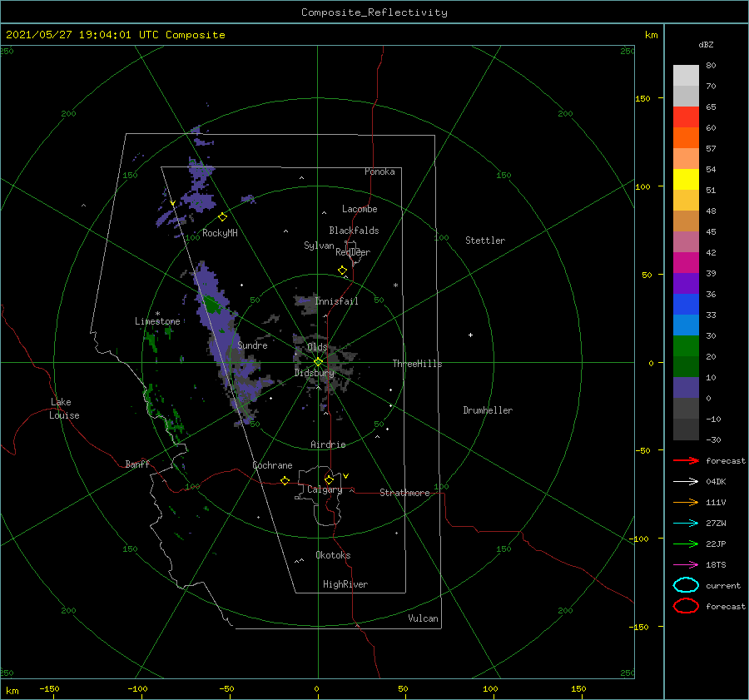Select the red forecast ellipse icon
This screenshot has width=749, height=700.
[686, 606]
